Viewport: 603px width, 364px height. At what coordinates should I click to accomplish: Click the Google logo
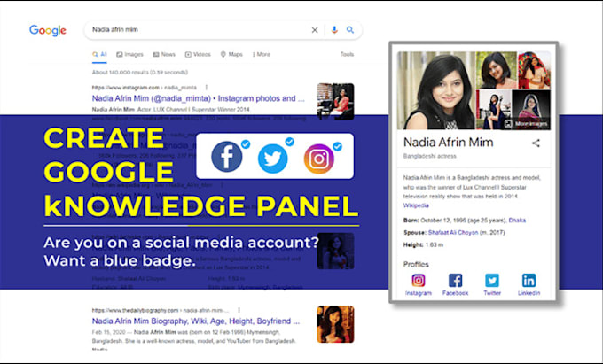pyautogui.click(x=48, y=30)
